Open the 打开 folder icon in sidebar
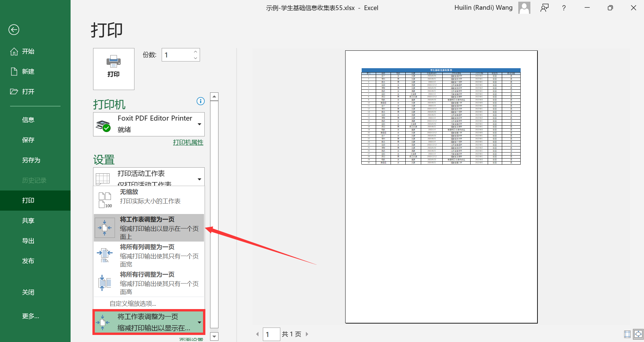 tap(14, 91)
